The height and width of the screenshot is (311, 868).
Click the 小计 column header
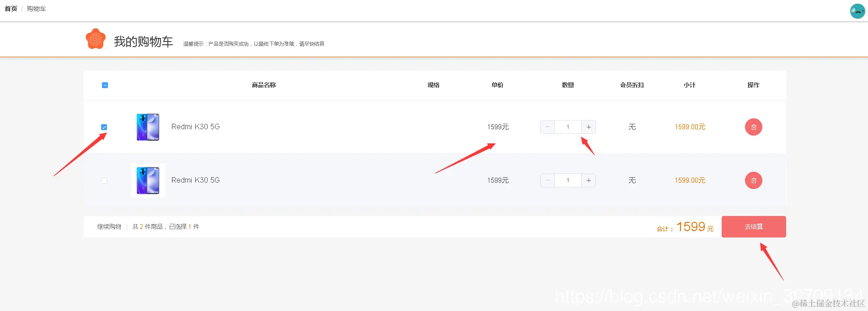(x=690, y=85)
